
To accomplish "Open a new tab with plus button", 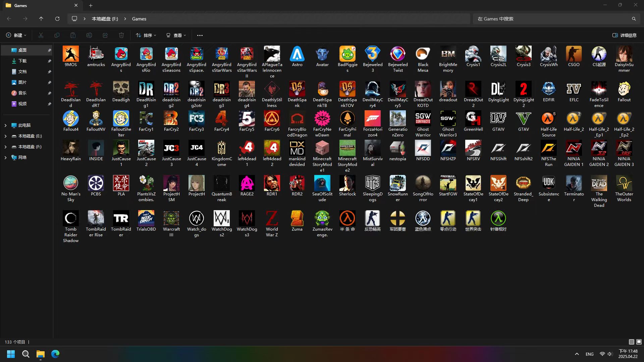I will [91, 5].
